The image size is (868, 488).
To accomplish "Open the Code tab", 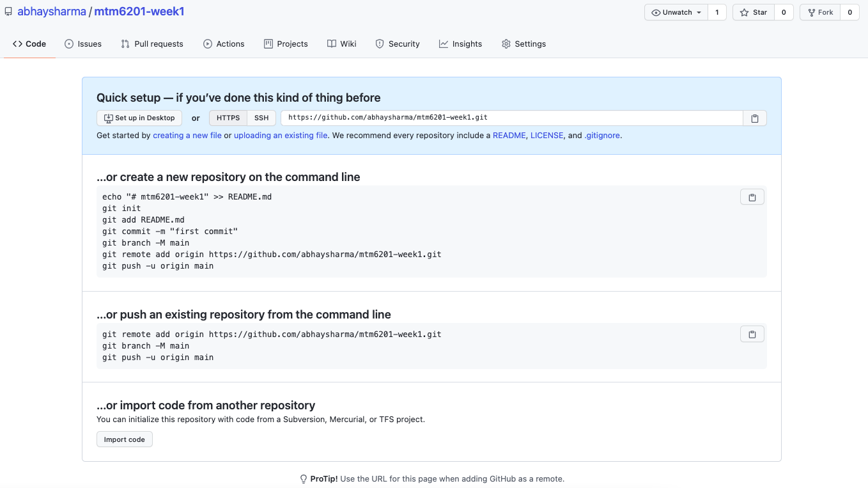I will pos(29,44).
